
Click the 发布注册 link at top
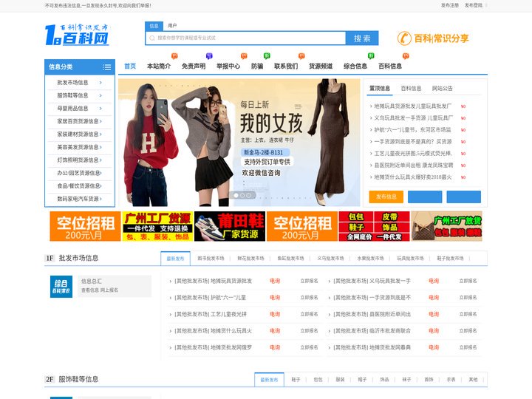[449, 5]
